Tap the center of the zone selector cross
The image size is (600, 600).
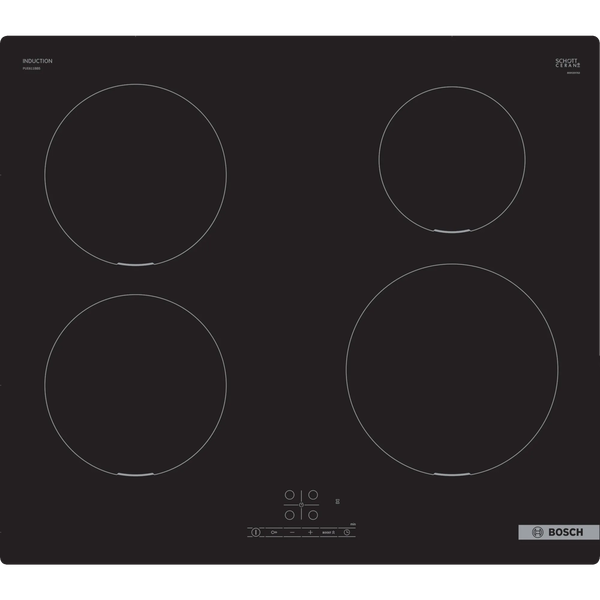301,505
